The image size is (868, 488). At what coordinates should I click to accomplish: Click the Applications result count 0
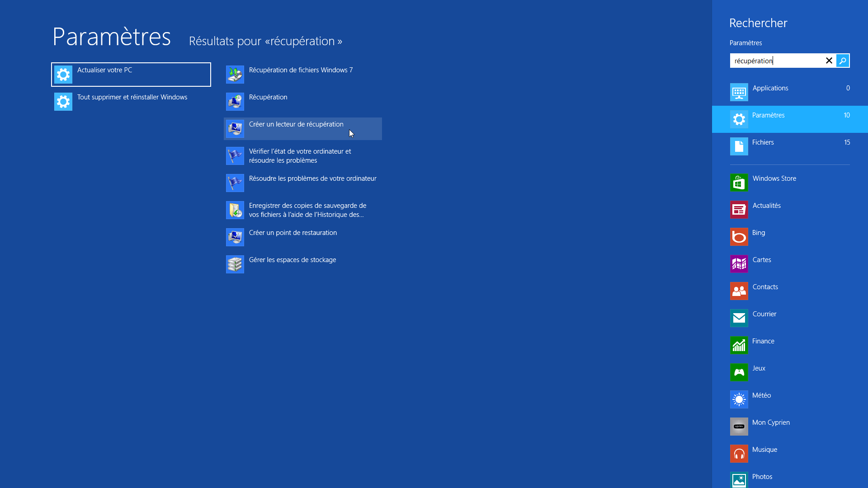click(848, 88)
